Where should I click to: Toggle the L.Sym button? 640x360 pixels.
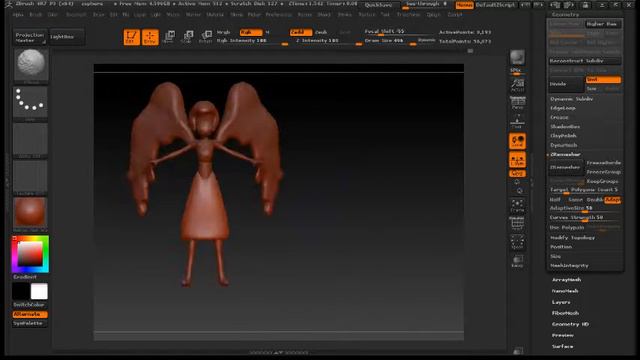tap(517, 160)
